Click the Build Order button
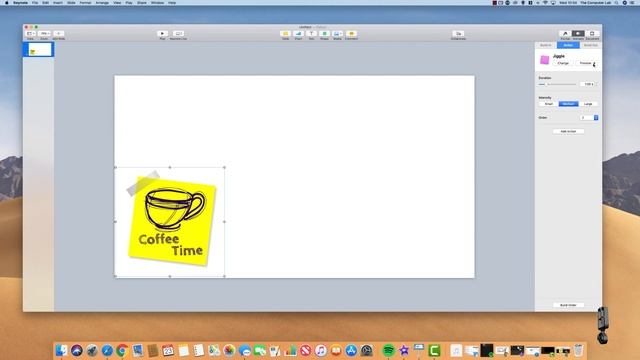Screen dimensions: 640x360 tap(568, 305)
